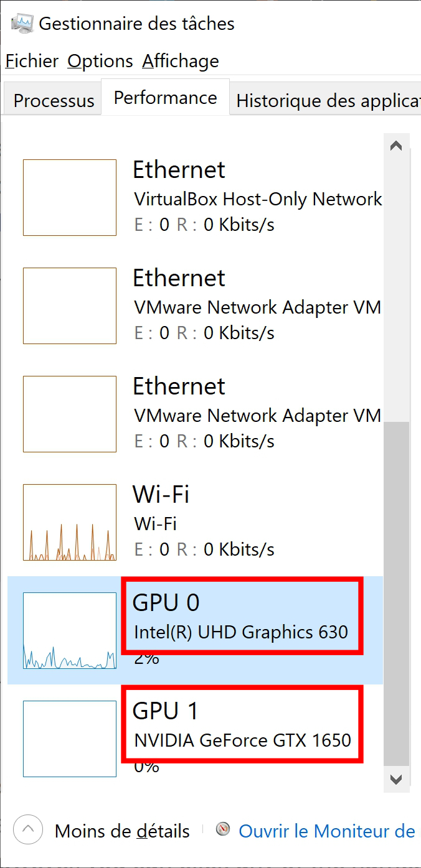The image size is (421, 868).
Task: Collapse view with the Moins de détails chevron
Action: pyautogui.click(x=28, y=830)
